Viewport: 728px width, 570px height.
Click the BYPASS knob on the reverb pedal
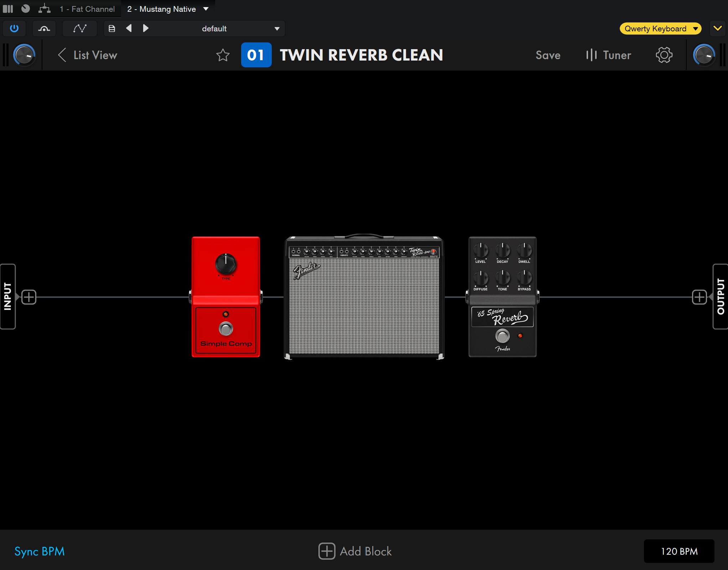pyautogui.click(x=524, y=278)
